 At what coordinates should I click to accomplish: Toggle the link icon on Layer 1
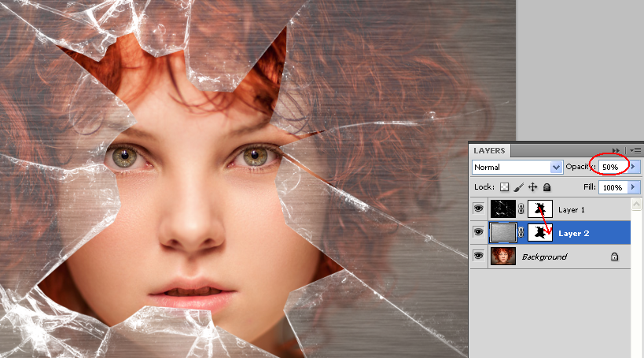(x=521, y=209)
